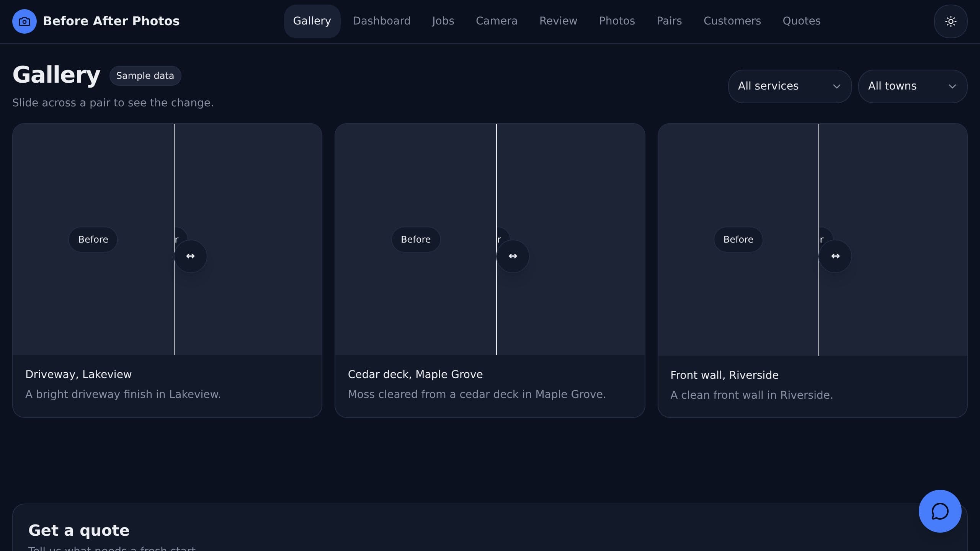Viewport: 980px width, 551px height.
Task: Switch to the Gallery tab
Action: tap(312, 21)
